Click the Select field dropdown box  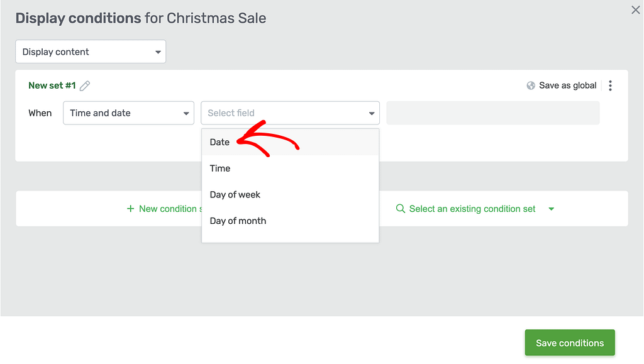point(290,113)
